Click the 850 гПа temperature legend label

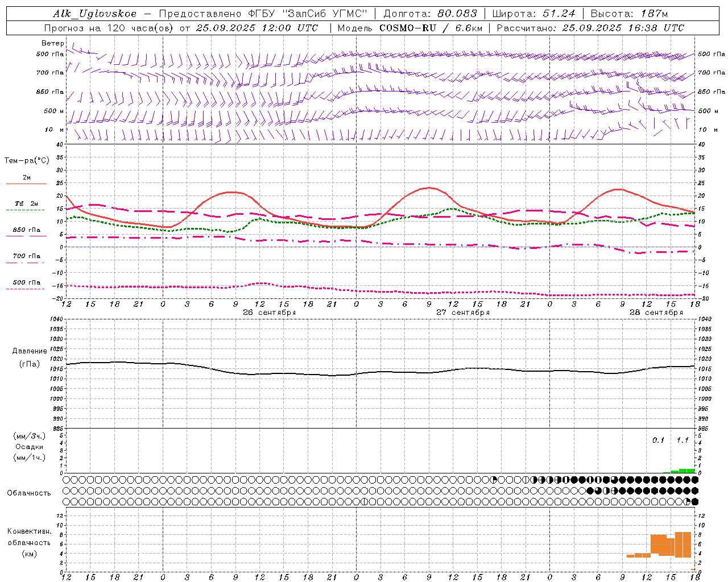[x=27, y=230]
